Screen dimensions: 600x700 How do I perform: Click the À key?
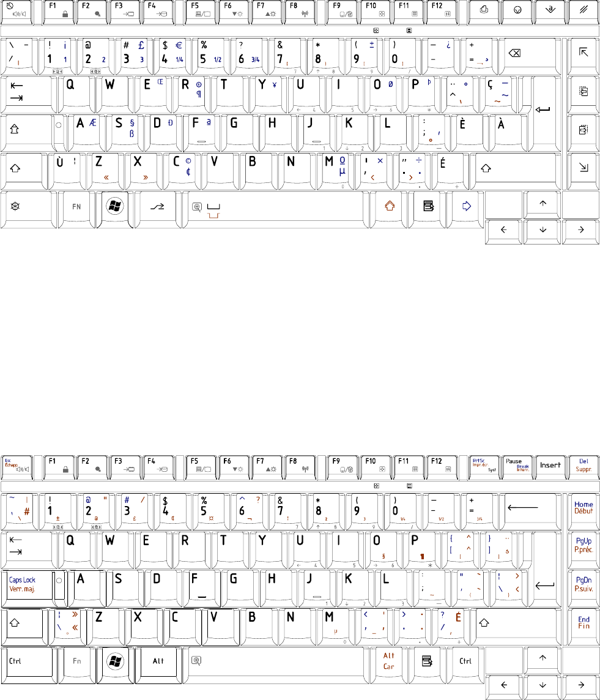coord(508,133)
